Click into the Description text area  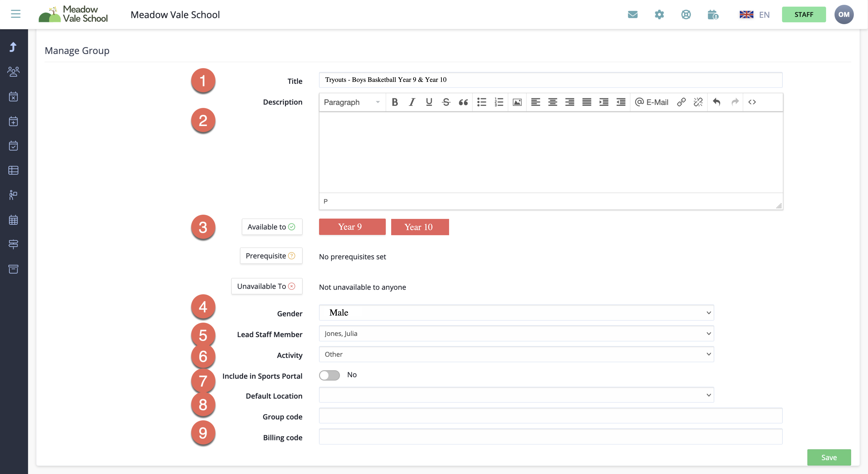tap(551, 152)
